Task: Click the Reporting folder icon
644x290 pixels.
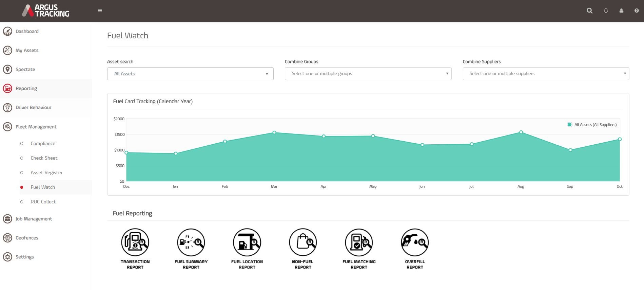Action: click(7, 88)
